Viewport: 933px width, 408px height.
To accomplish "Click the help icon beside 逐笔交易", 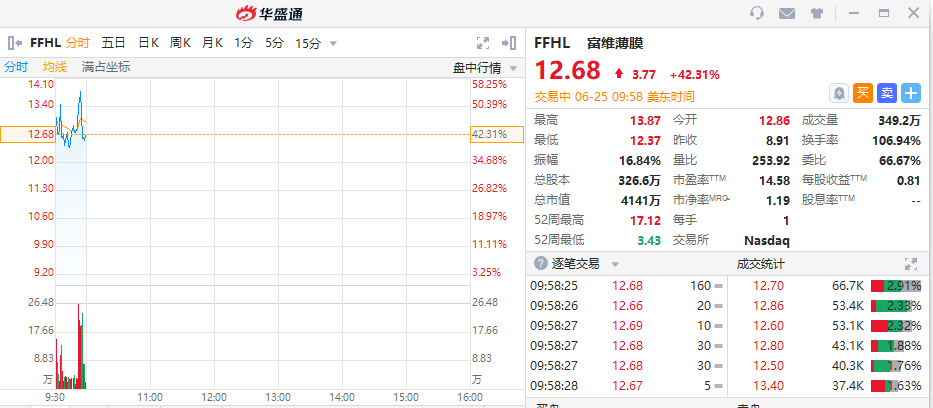I will (540, 264).
